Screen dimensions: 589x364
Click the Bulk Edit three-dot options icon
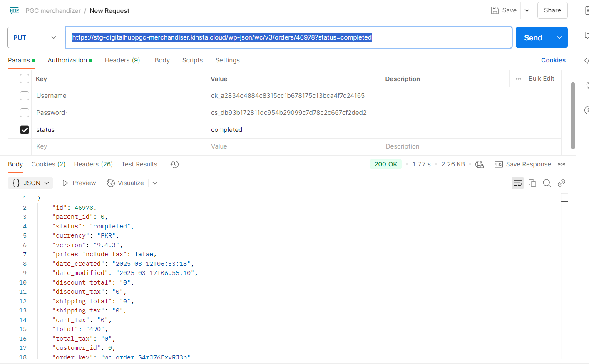[518, 79]
